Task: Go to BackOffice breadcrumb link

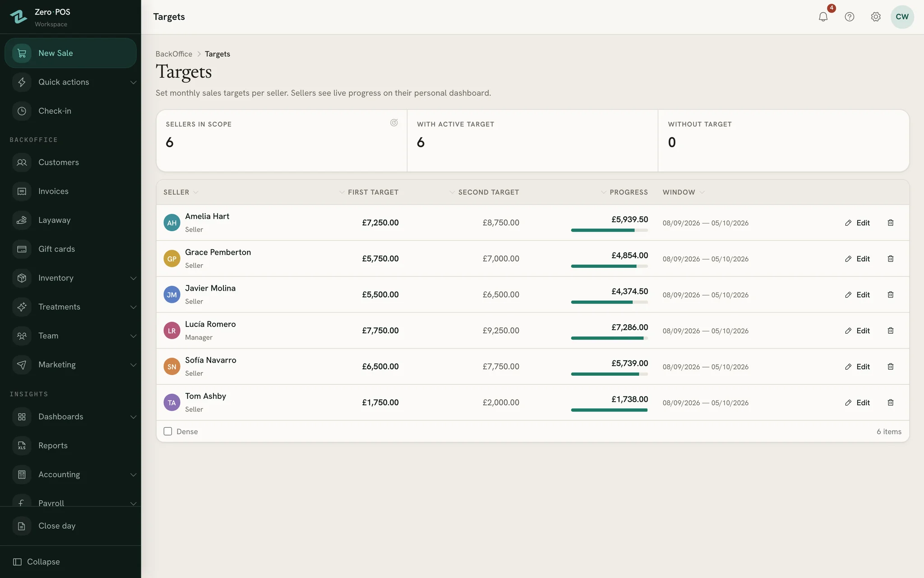Action: (x=174, y=54)
